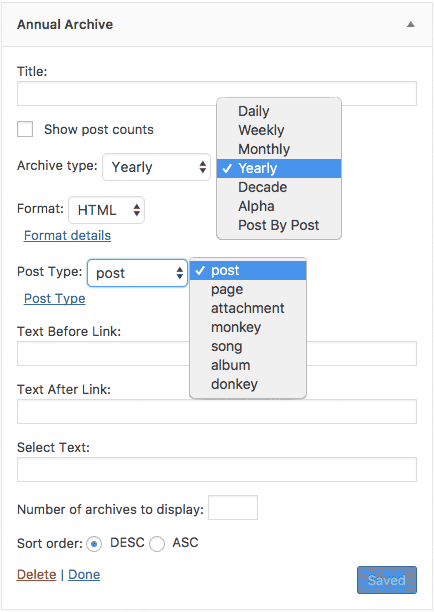Select ASC sort order radio
This screenshot has width=434, height=612.
pyautogui.click(x=157, y=544)
